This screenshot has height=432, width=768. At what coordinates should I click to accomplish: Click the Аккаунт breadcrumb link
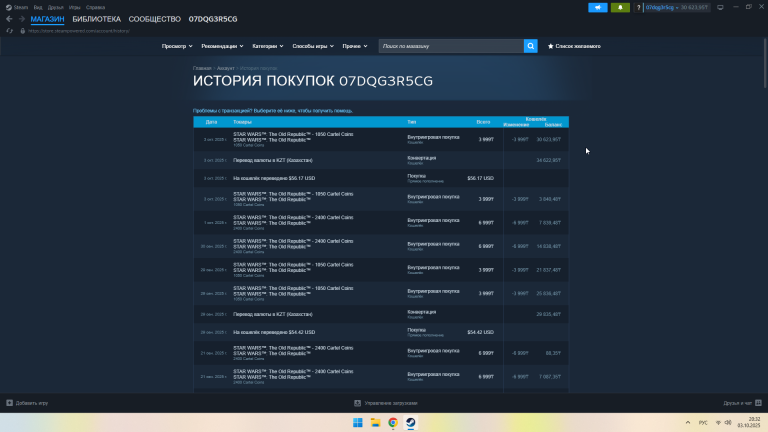(x=225, y=68)
